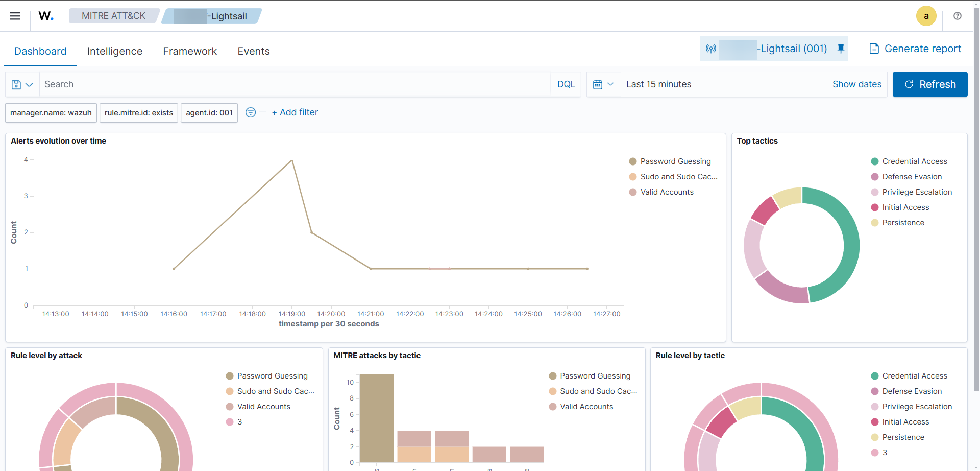Toggle level 3 in Rule level by tactic legend
This screenshot has height=471, width=980.
point(879,453)
